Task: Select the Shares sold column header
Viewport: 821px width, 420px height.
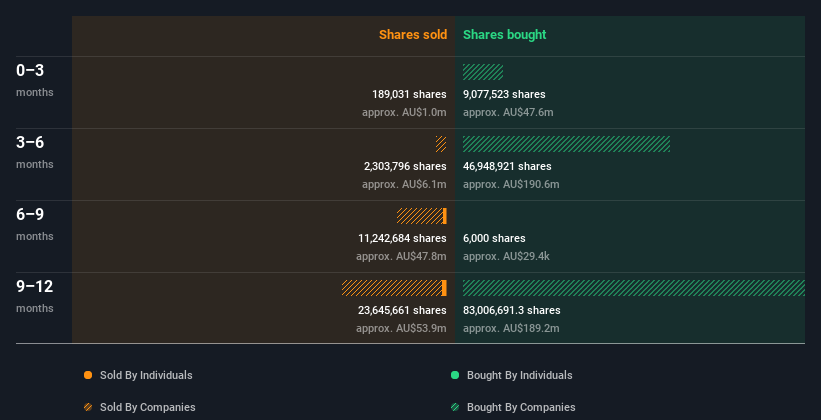Action: pos(413,35)
